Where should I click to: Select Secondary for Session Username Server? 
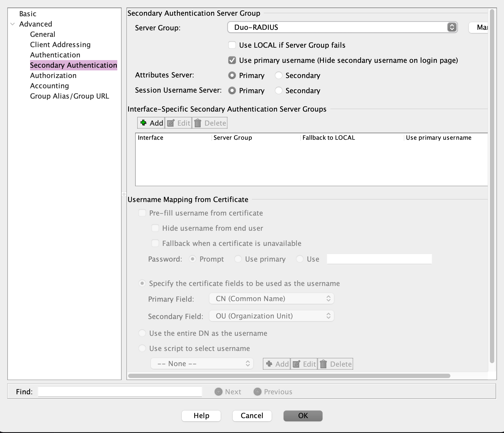279,91
